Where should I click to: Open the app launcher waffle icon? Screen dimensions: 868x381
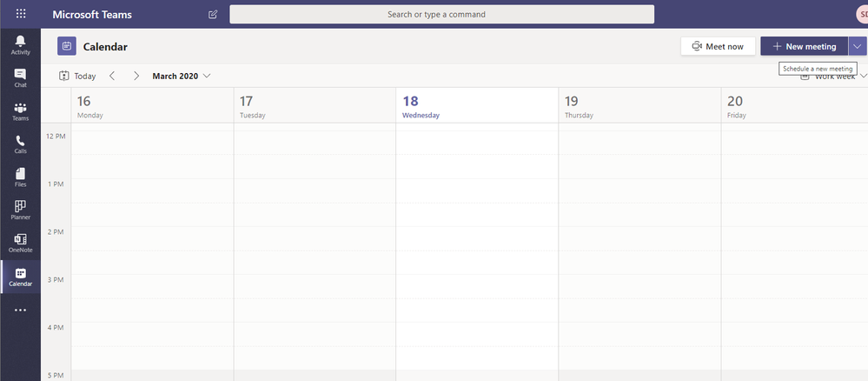point(21,14)
